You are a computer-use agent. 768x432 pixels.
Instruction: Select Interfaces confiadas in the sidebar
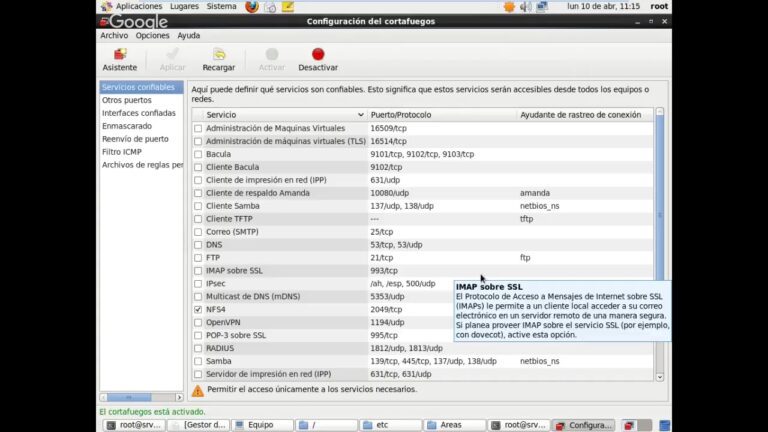click(x=142, y=113)
